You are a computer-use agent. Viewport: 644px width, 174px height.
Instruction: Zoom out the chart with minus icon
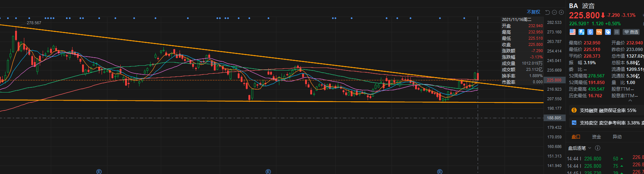555,12
